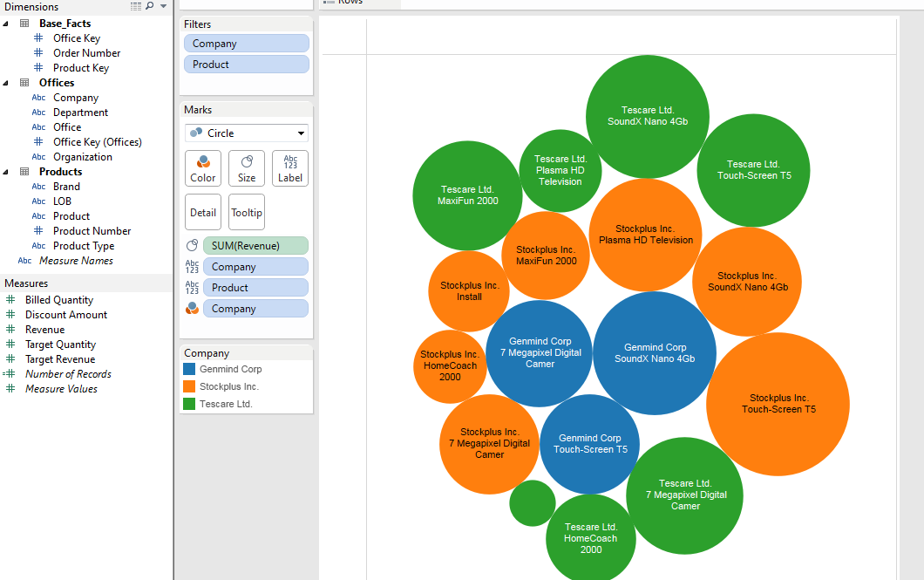Click the size icon beside SUM(Revenue) pill
Image resolution: width=924 pixels, height=580 pixels.
click(x=192, y=246)
